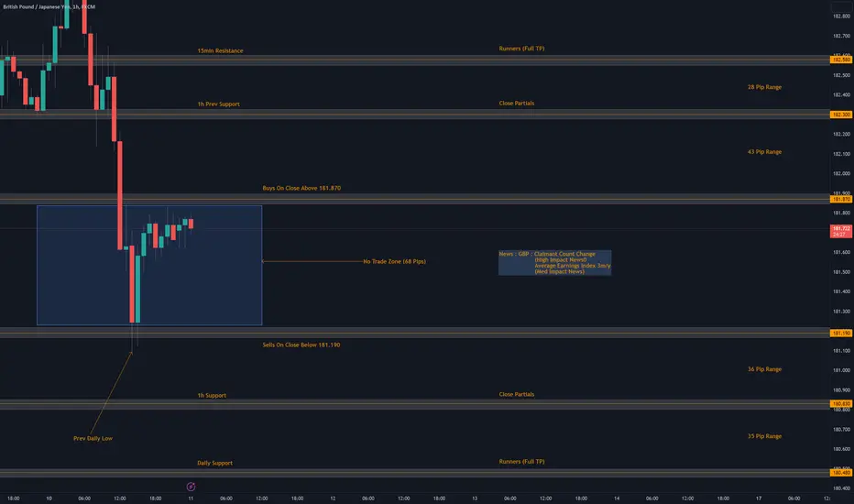Image resolution: width=854 pixels, height=504 pixels.
Task: Click the 'No Trade Zone (68 Pips)' label
Action: point(394,261)
